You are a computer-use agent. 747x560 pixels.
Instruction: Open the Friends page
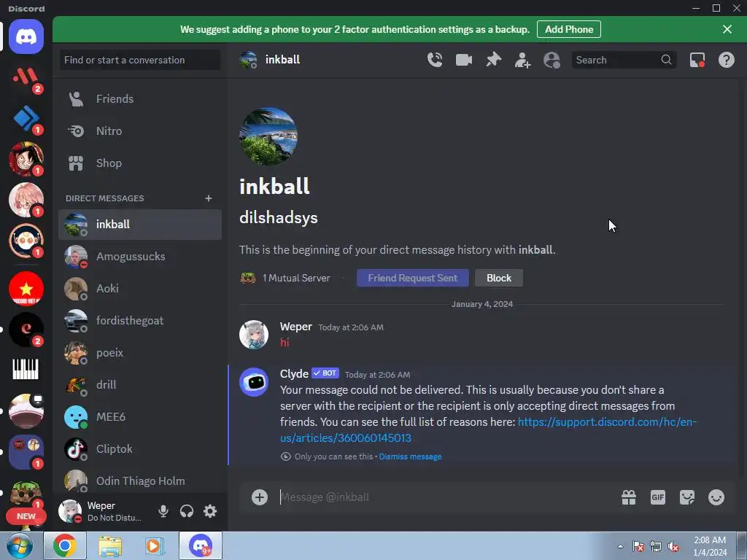point(140,99)
